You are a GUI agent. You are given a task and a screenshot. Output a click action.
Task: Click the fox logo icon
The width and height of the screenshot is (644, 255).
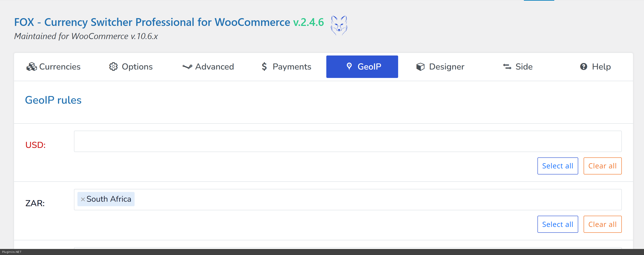(x=339, y=25)
